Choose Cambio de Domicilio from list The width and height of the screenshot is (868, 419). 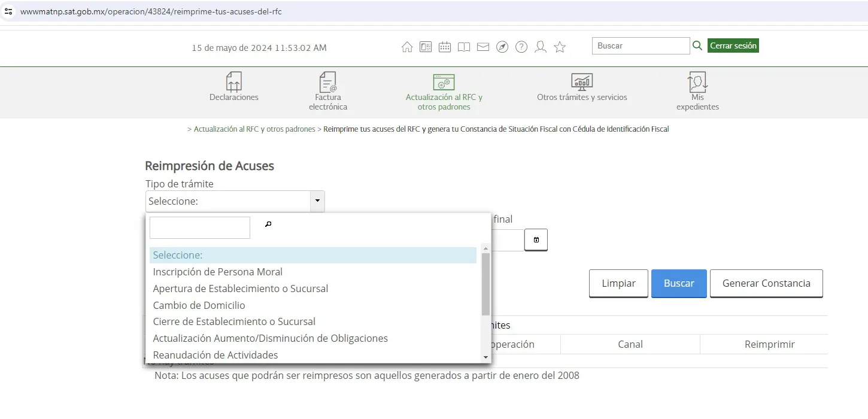199,305
